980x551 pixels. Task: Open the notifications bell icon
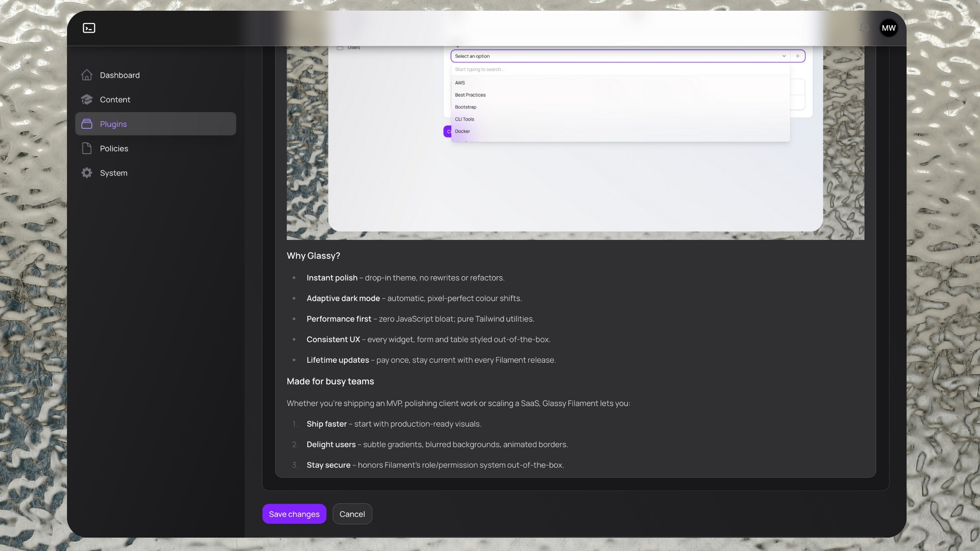click(864, 28)
